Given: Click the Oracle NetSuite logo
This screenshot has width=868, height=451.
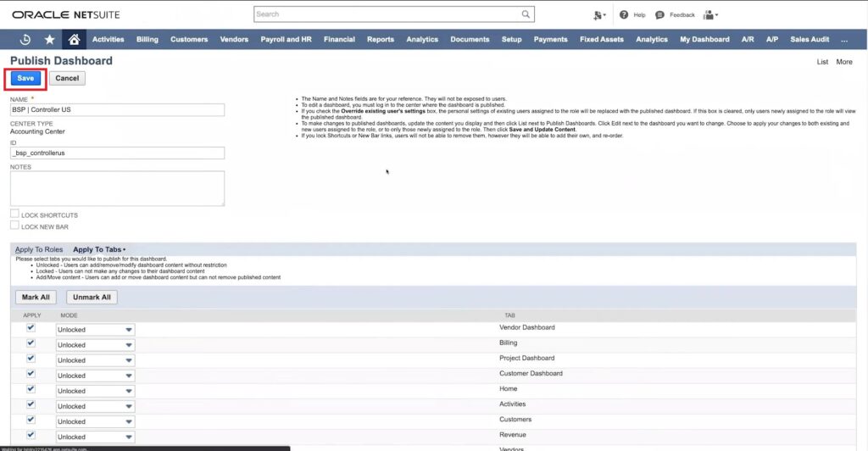Looking at the screenshot, I should pos(66,15).
